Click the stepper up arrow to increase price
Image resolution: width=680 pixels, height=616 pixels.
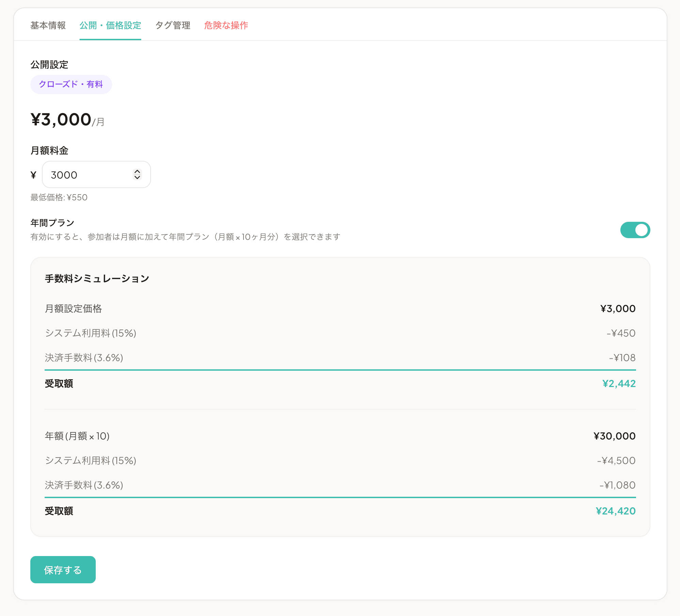pos(137,172)
